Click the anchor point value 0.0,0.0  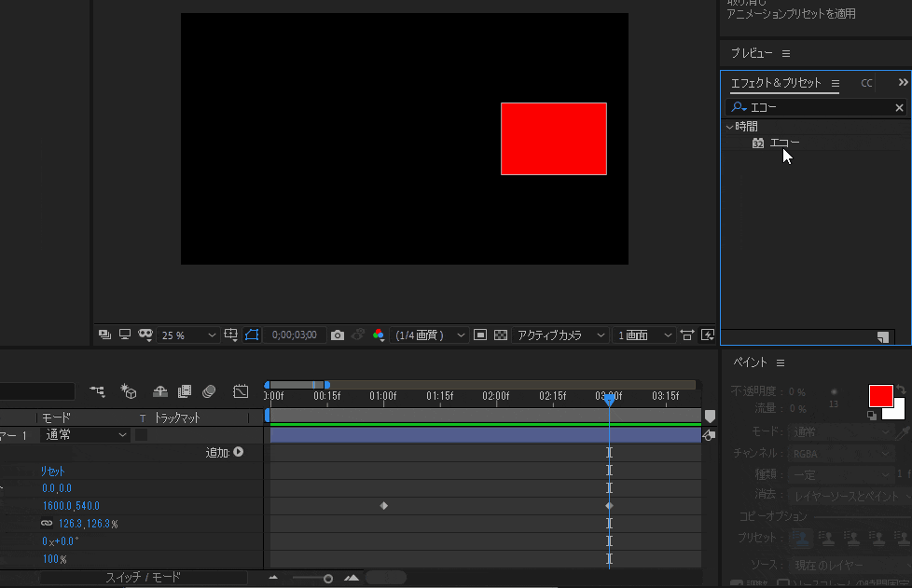tap(57, 488)
